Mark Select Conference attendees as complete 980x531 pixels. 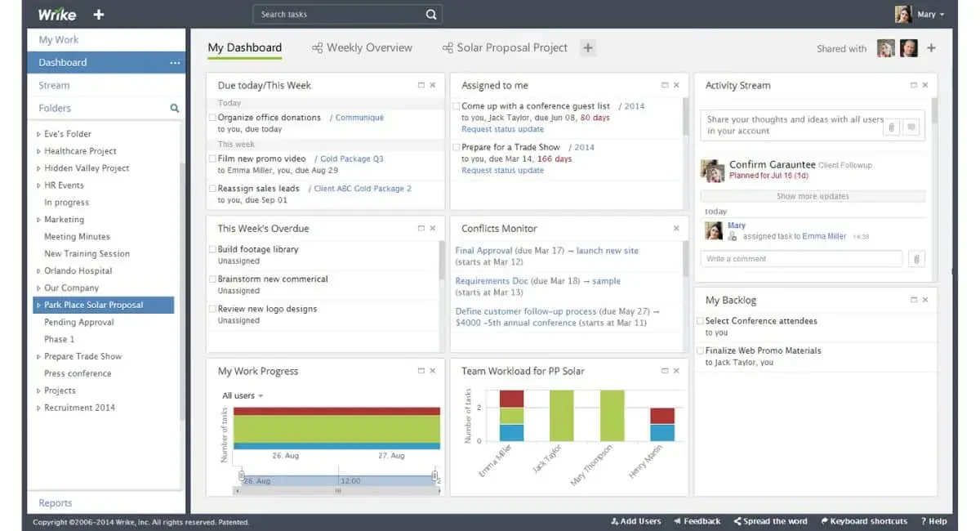coord(700,321)
